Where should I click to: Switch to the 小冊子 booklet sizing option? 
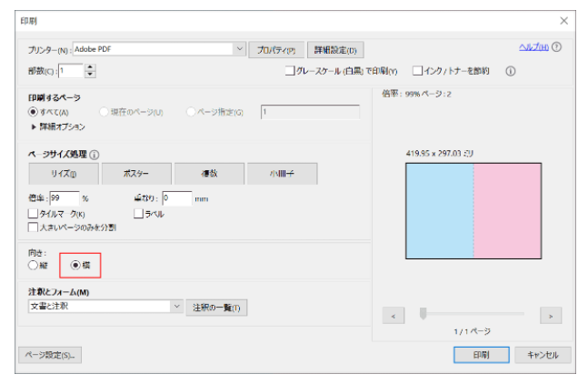coord(280,173)
